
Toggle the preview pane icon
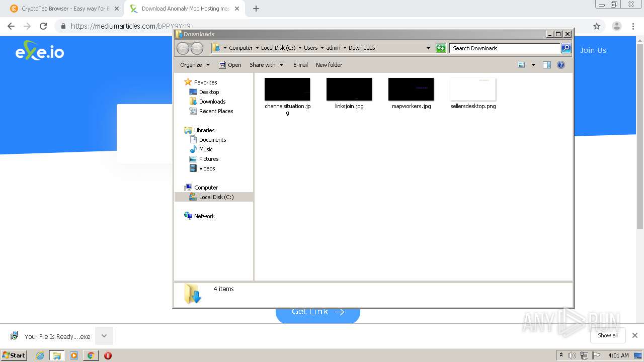(x=547, y=65)
